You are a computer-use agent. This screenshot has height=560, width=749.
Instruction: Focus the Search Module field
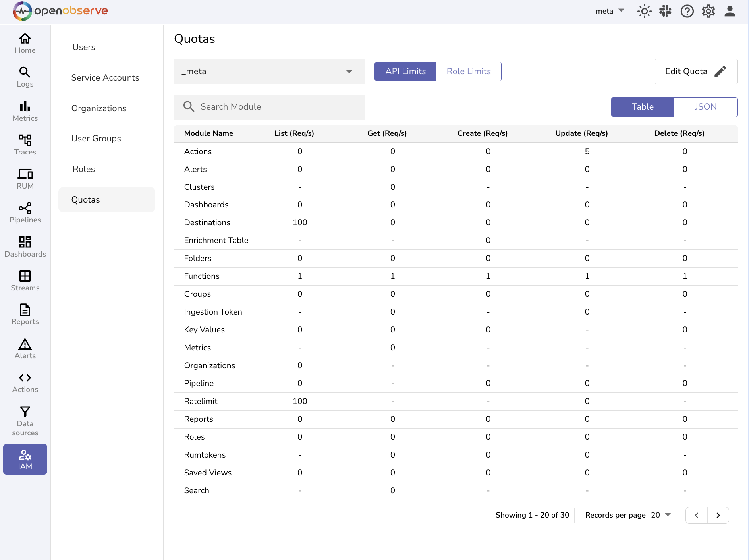point(269,107)
